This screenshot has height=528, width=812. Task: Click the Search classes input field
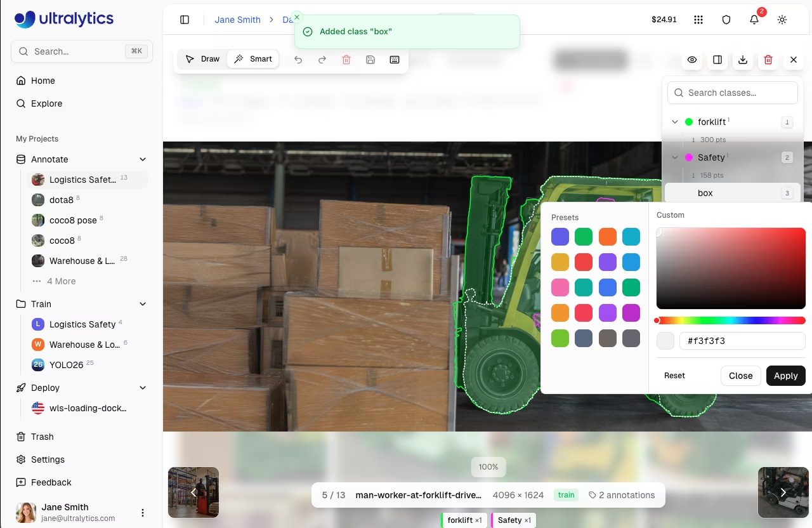[733, 93]
